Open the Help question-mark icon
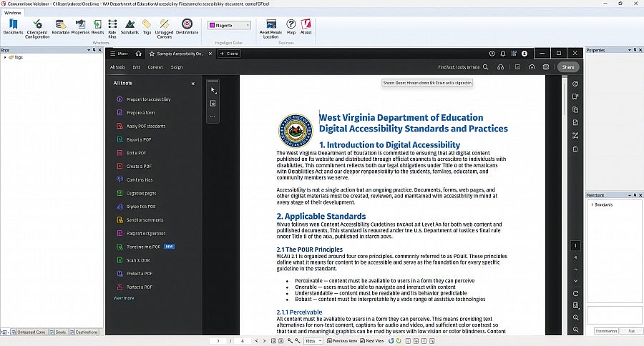644x346 pixels. click(291, 26)
